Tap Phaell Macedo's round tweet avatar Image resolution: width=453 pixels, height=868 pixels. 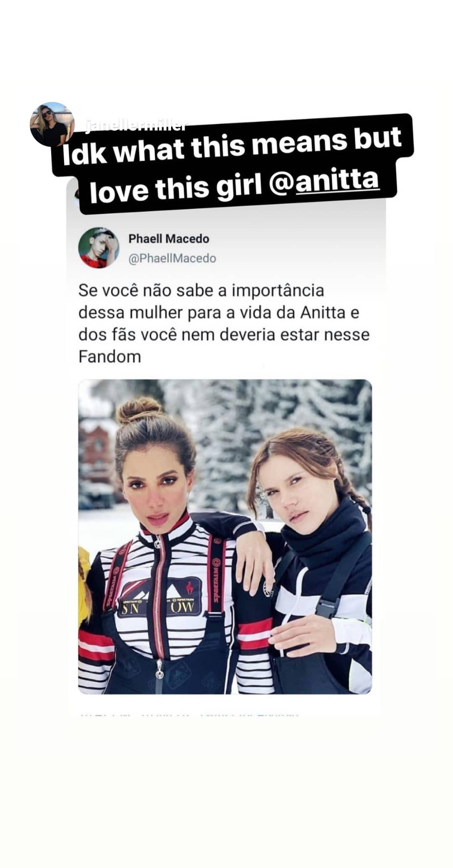[99, 248]
